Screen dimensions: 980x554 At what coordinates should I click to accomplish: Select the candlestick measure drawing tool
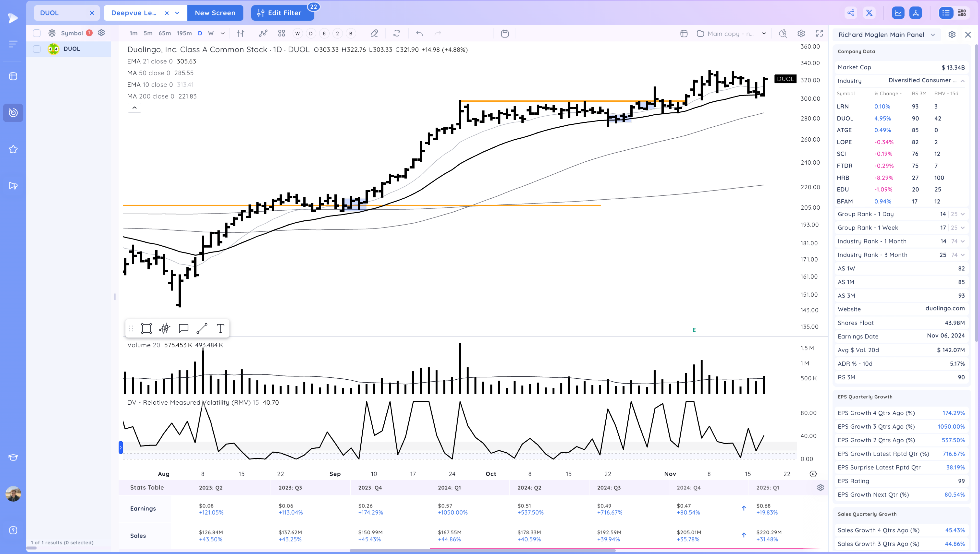pos(165,328)
